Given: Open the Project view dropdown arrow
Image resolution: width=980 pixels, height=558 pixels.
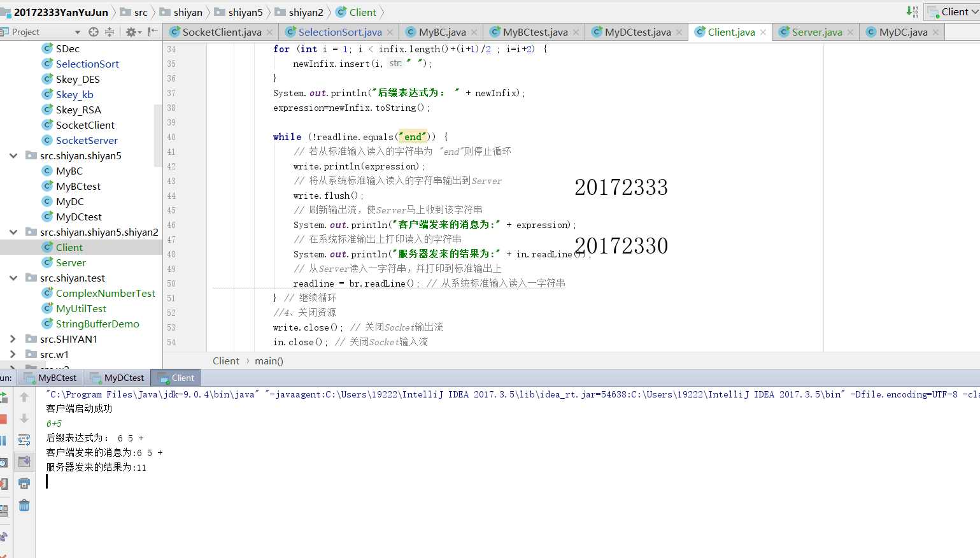Looking at the screenshot, I should click(78, 32).
